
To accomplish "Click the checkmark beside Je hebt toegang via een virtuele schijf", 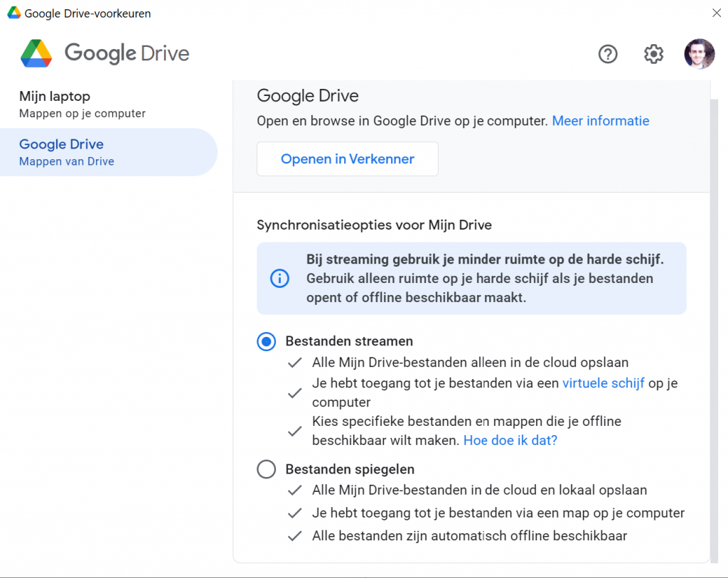I will 295,394.
